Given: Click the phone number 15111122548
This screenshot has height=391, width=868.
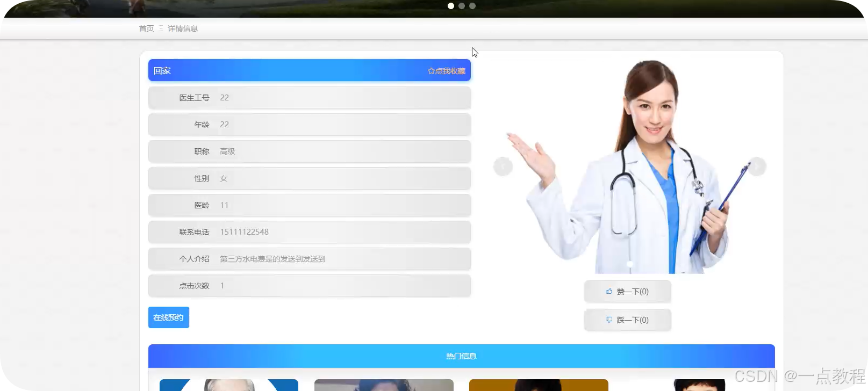Looking at the screenshot, I should [x=244, y=232].
